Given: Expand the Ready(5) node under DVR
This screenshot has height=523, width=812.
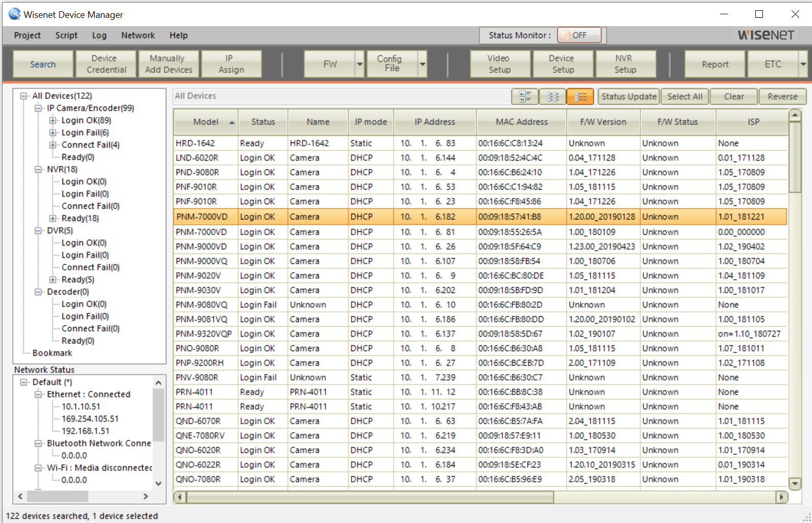Looking at the screenshot, I should point(53,280).
